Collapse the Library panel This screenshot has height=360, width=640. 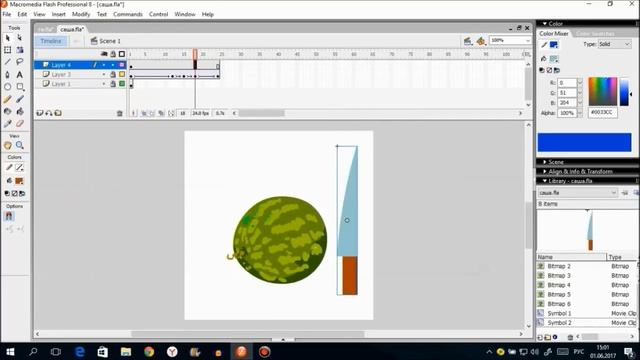click(x=544, y=181)
